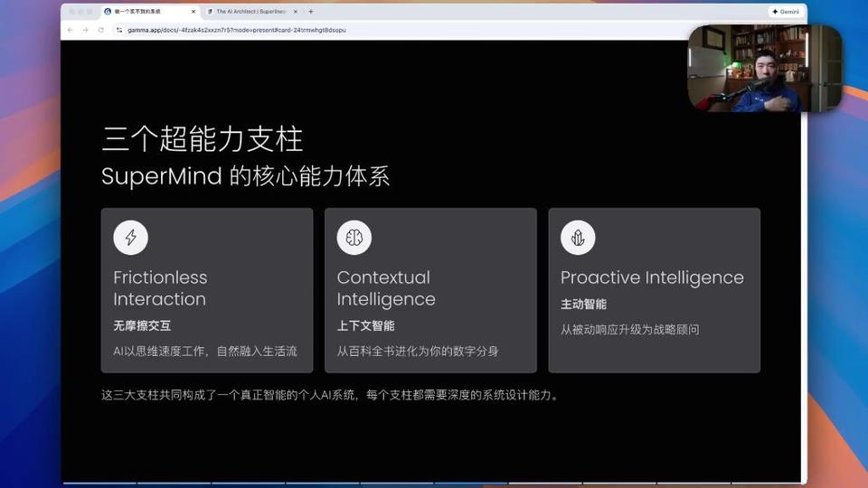Click the lightning bolt icon on Frictionless Interaction card

130,238
